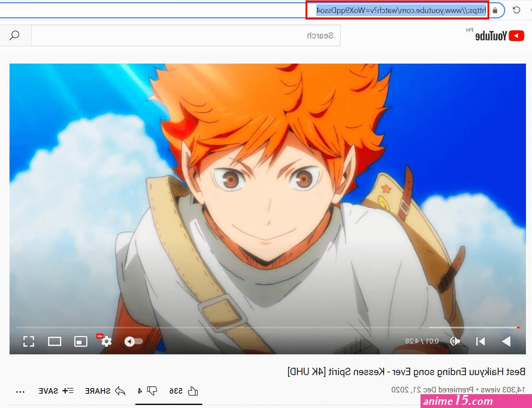Click the padlock site info icon

coord(495,10)
